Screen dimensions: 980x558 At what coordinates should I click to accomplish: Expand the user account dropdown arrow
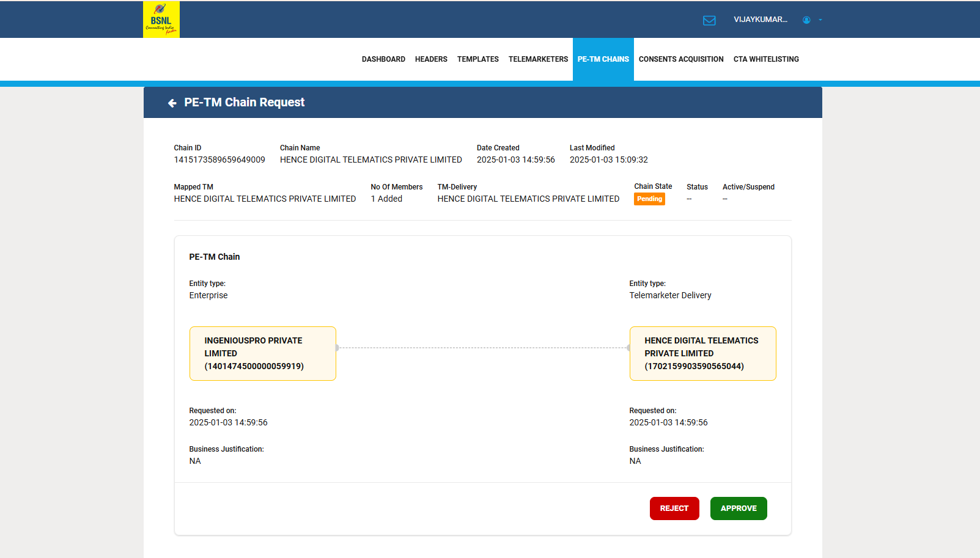tap(820, 20)
